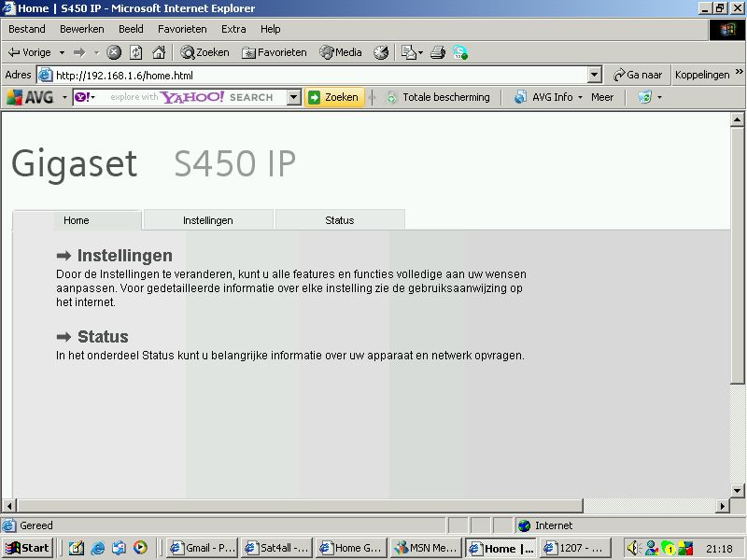Viewport: 747px width, 560px height.
Task: Click the Forward arrow in the toolbar
Action: (79, 52)
